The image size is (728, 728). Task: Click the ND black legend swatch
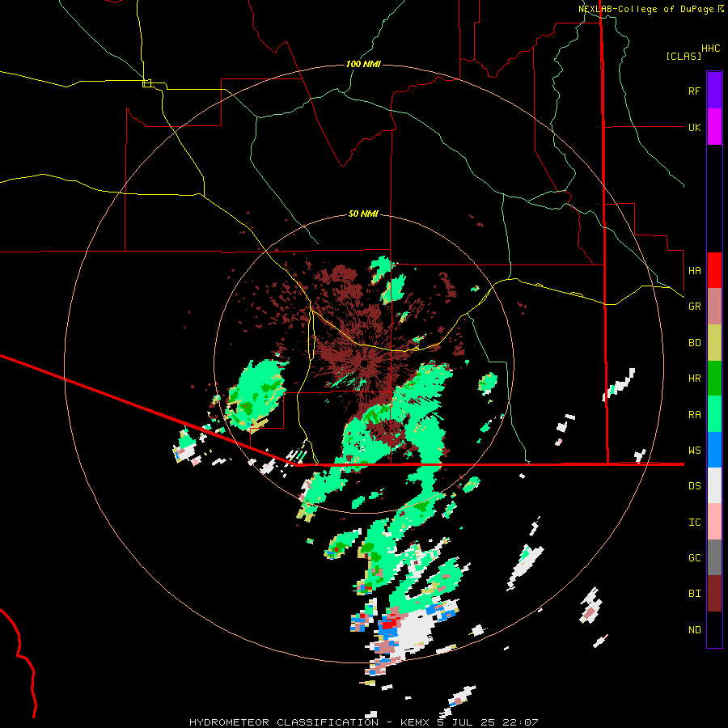coord(714,629)
